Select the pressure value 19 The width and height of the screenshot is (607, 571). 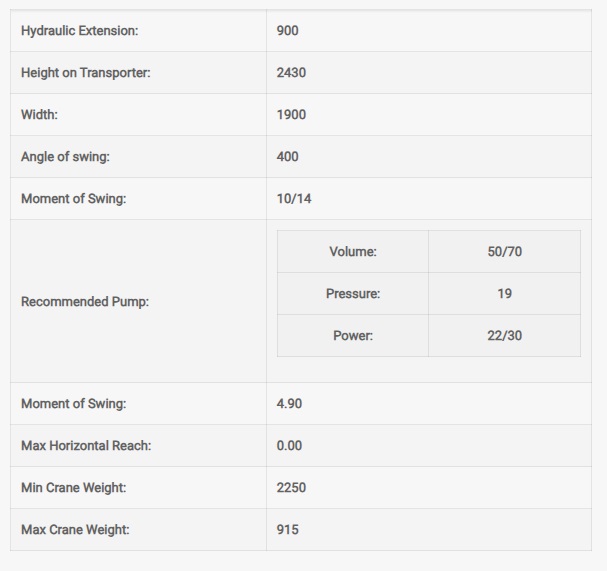point(504,294)
